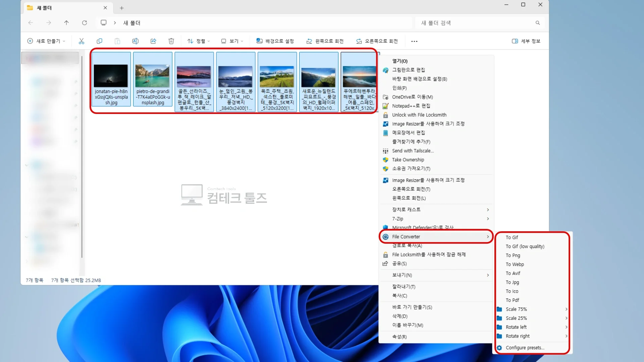This screenshot has height=362, width=644.
Task: Click the Copy icon in toolbar
Action: 99,41
